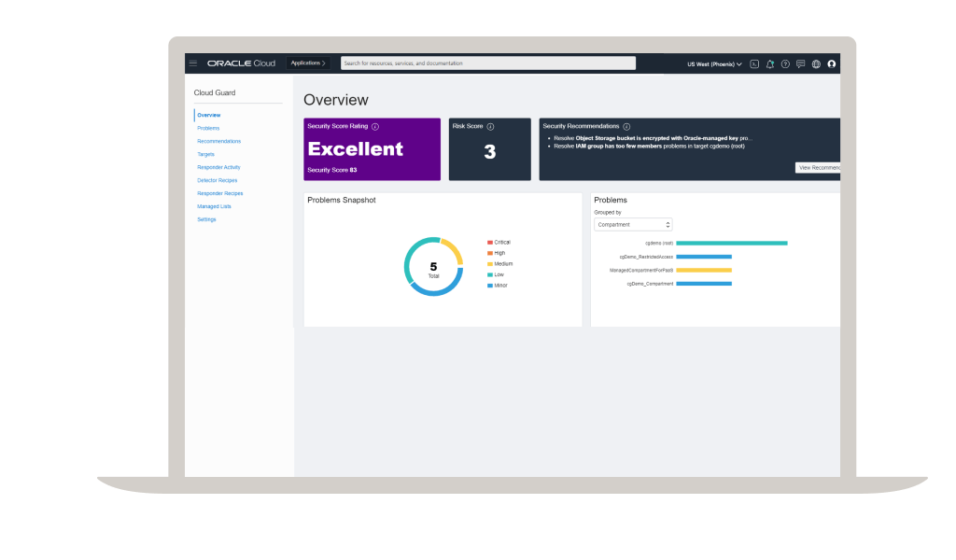
Task: Show info for Risk Score
Action: [x=490, y=126]
